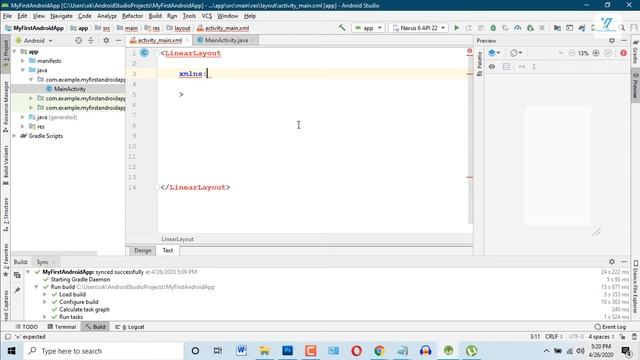Open the Android project view dropdown
The height and width of the screenshot is (360, 640).
click(x=34, y=40)
